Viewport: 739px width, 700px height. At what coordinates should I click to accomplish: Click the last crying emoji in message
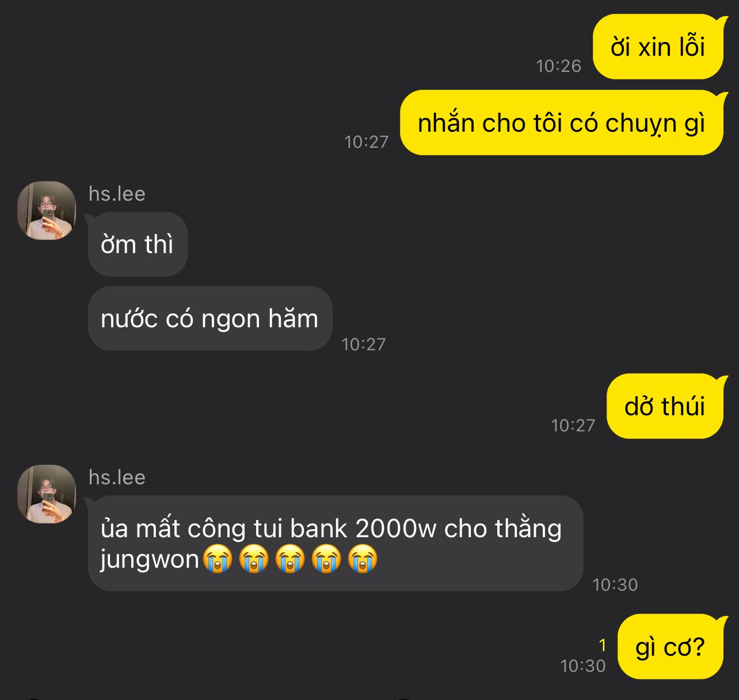(363, 559)
